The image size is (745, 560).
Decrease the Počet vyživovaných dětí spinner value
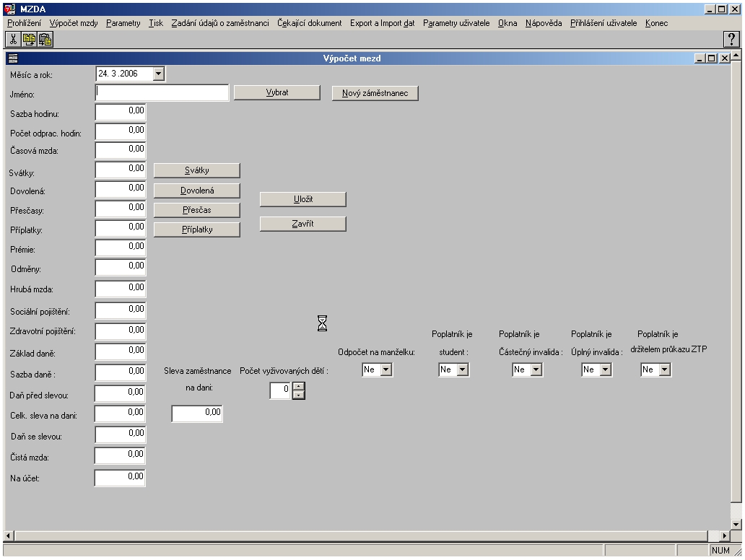tap(300, 395)
